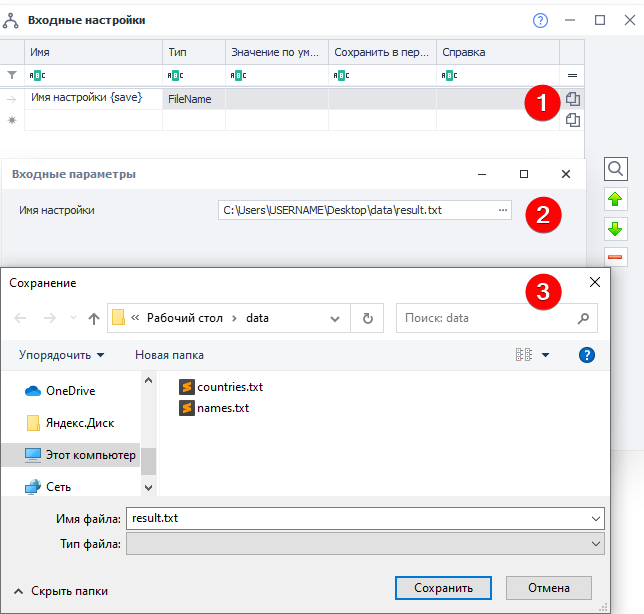Click the help question mark in Входные настройки
Image resolution: width=644 pixels, height=614 pixels.
(x=541, y=20)
